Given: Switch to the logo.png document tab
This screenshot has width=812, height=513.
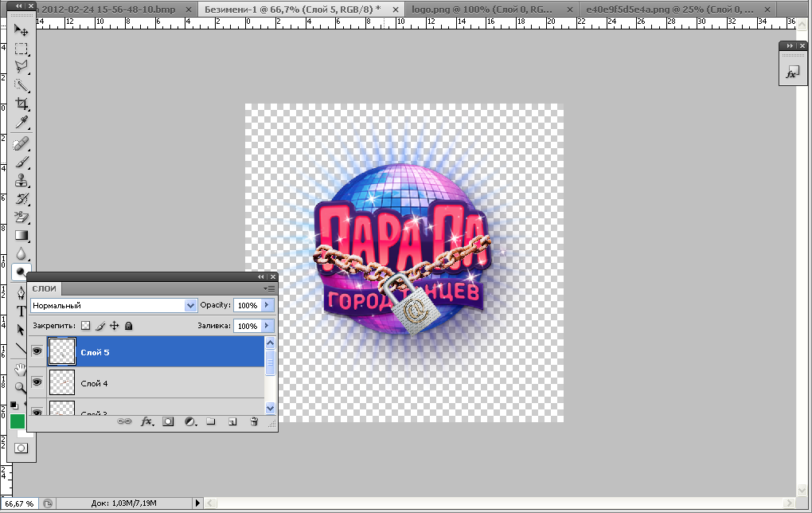Looking at the screenshot, I should [482, 10].
